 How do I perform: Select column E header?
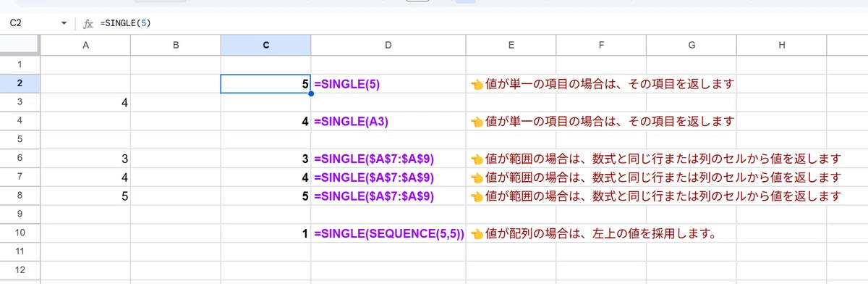click(x=511, y=46)
